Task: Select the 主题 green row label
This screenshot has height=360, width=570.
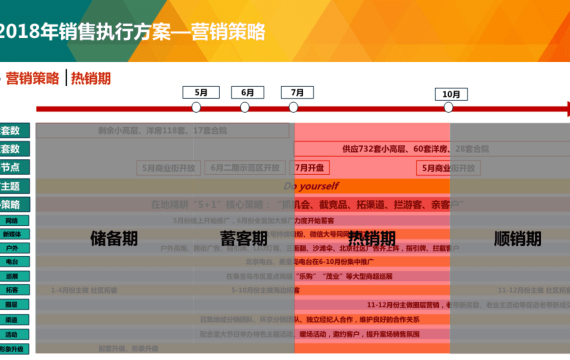Action: (15, 186)
